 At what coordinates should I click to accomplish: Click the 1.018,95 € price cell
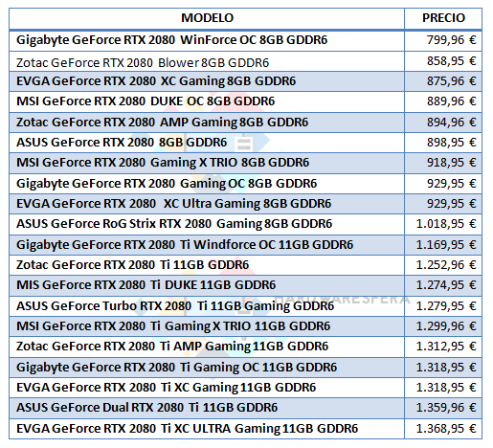[443, 224]
